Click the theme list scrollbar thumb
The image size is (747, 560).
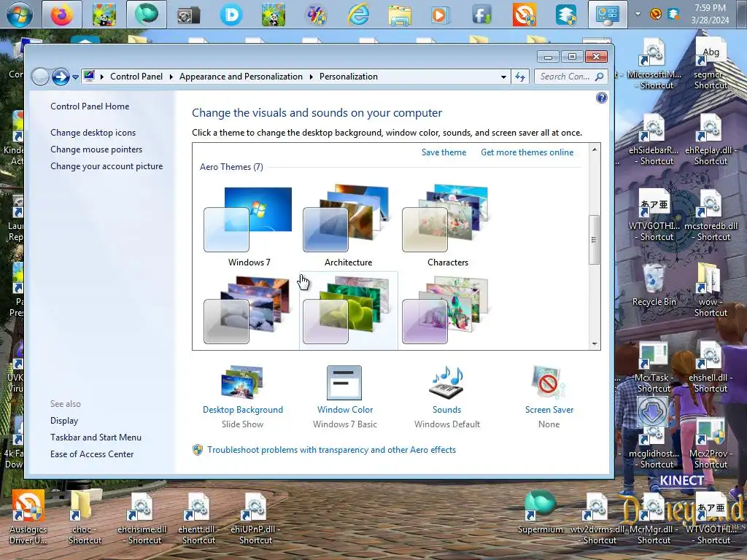(594, 239)
